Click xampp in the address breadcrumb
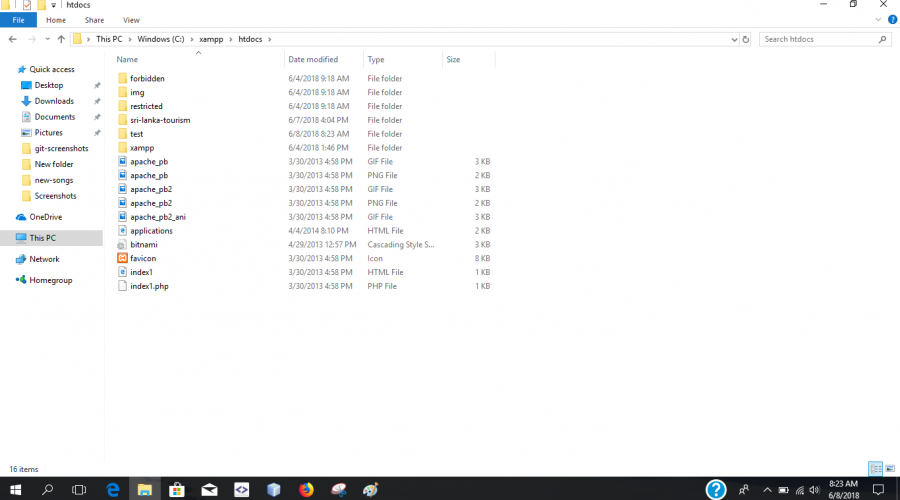This screenshot has width=900, height=500. pos(206,39)
